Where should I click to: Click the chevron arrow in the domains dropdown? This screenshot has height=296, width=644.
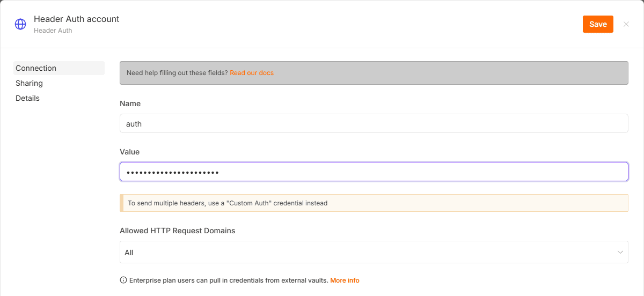pos(620,252)
